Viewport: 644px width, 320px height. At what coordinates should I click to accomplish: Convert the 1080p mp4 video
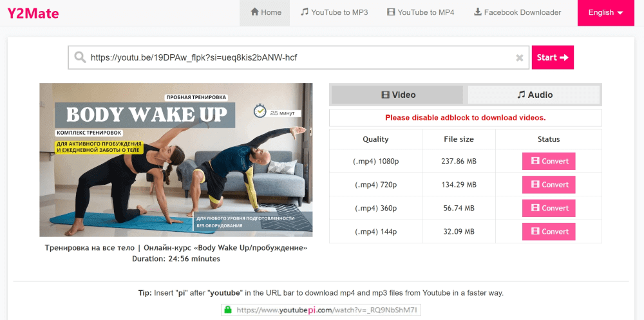click(549, 161)
